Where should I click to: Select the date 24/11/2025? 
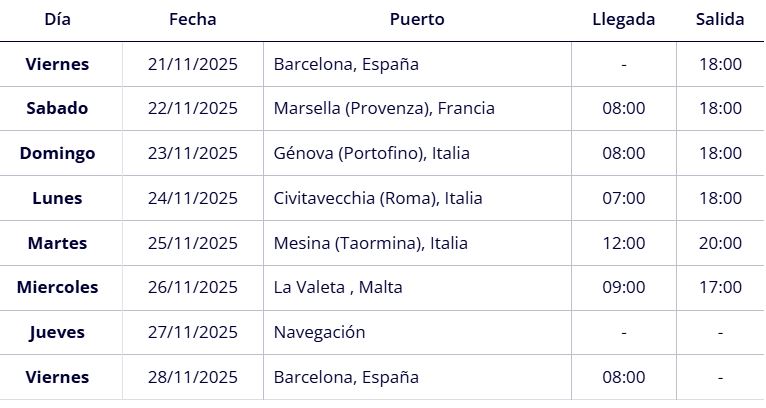tap(192, 198)
